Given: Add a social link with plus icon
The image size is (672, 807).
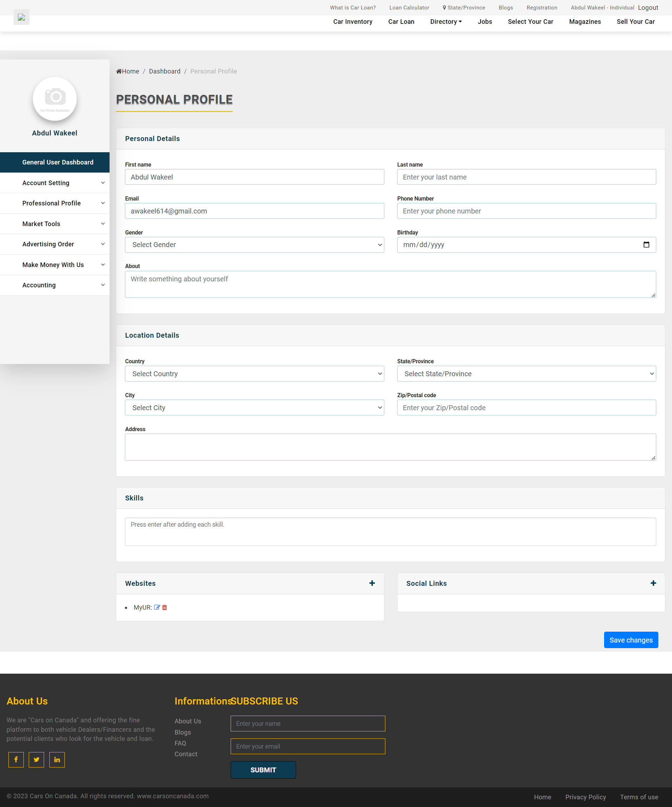Looking at the screenshot, I should 653,583.
